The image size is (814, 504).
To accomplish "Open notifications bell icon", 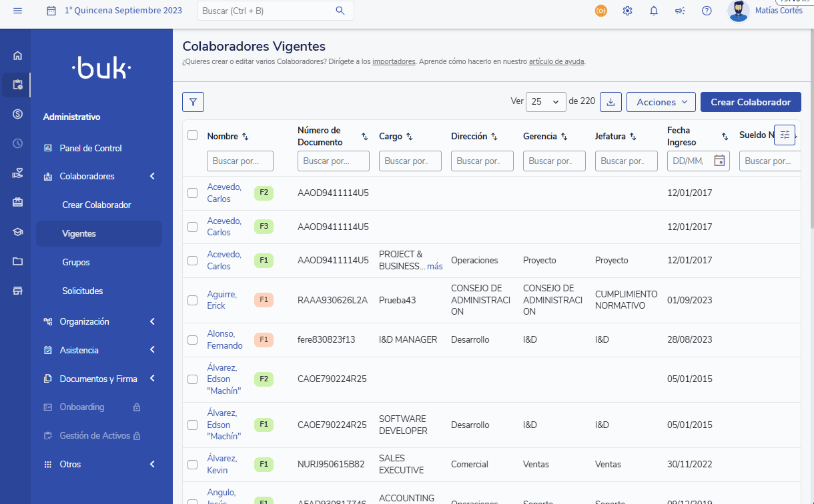I will pos(654,11).
